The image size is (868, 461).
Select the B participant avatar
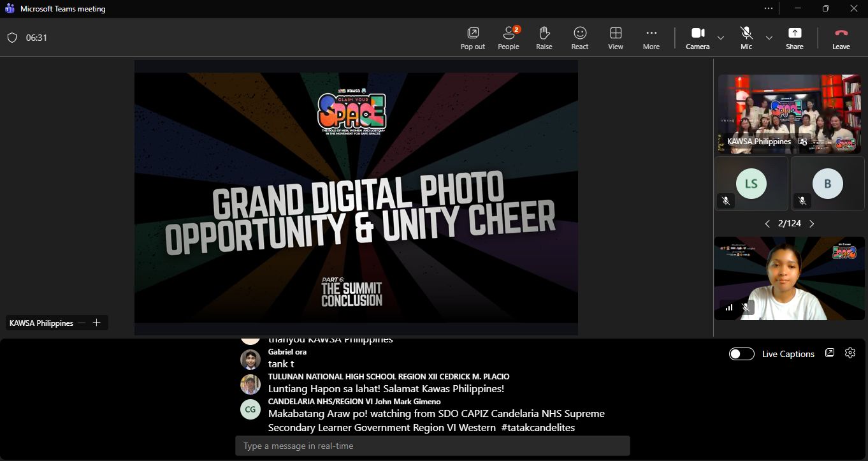tap(827, 184)
